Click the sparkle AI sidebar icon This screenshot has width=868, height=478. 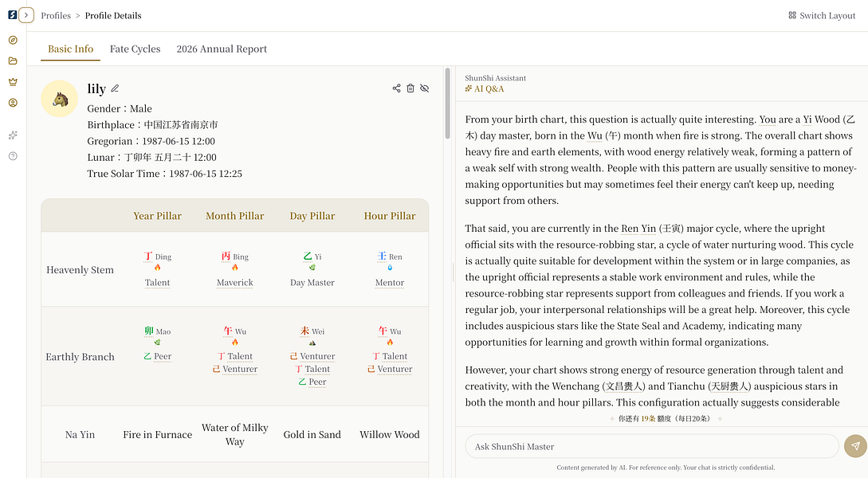(13, 135)
